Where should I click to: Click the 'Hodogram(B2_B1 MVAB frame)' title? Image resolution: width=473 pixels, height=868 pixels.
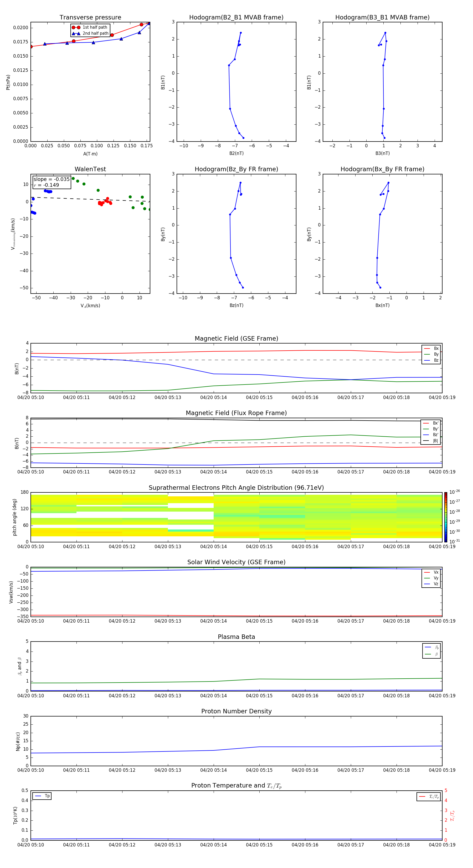tap(236, 18)
